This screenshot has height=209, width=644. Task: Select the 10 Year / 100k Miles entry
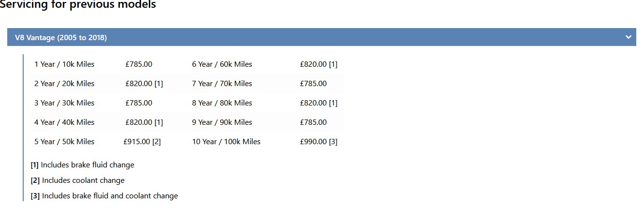(x=226, y=142)
